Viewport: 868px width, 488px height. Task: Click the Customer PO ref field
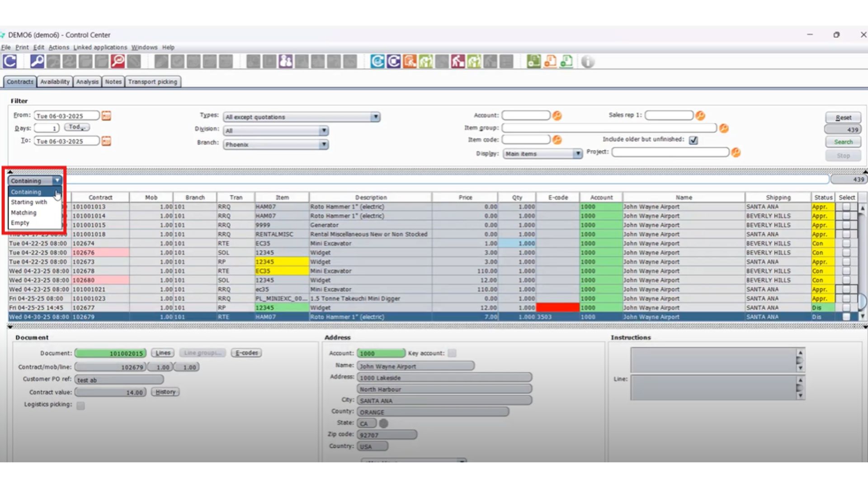(119, 380)
